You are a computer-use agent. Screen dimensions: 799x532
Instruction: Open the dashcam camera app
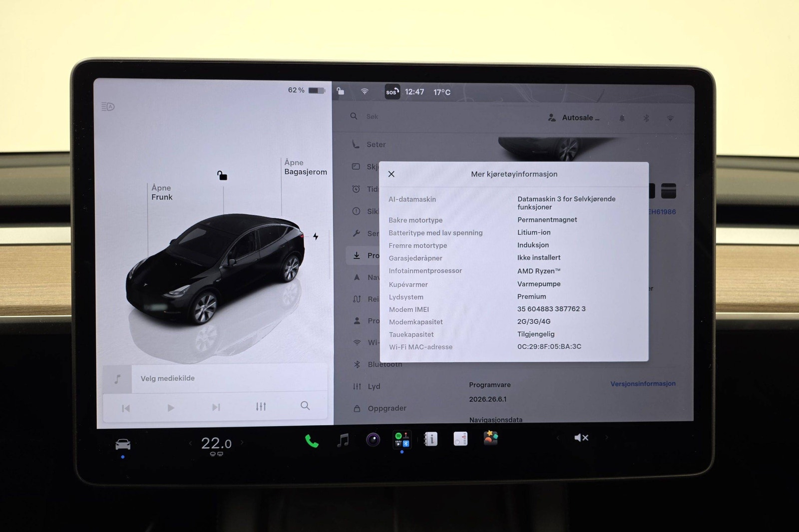coord(373,440)
